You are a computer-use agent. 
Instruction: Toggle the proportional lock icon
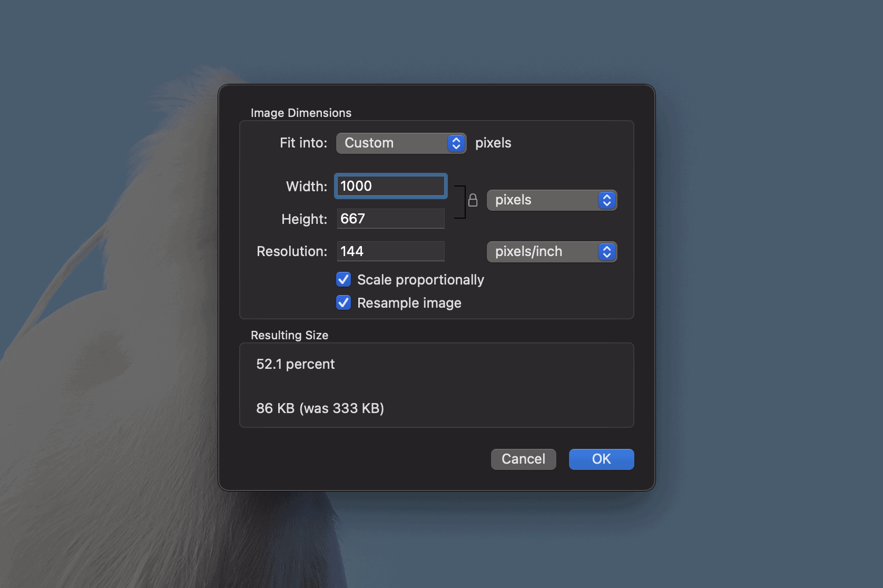coord(473,200)
